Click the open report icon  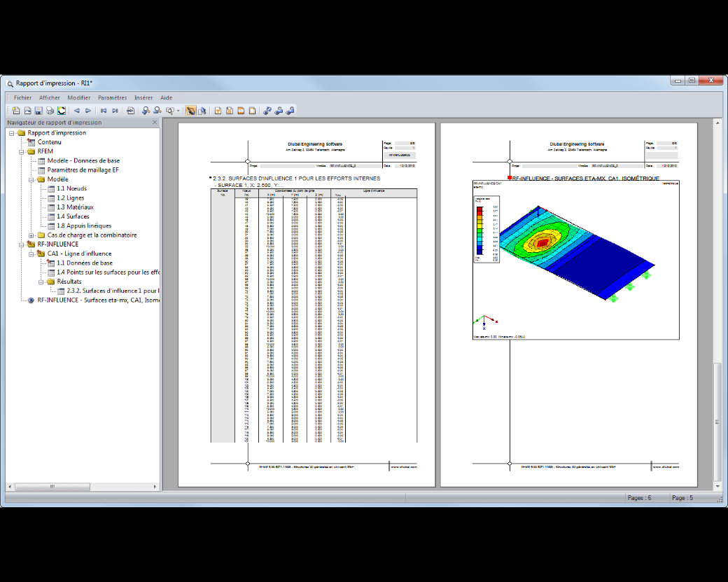(x=27, y=111)
